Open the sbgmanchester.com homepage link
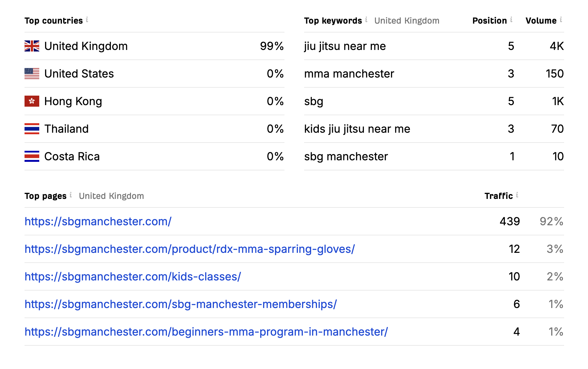The image size is (588, 369). pyautogui.click(x=98, y=222)
